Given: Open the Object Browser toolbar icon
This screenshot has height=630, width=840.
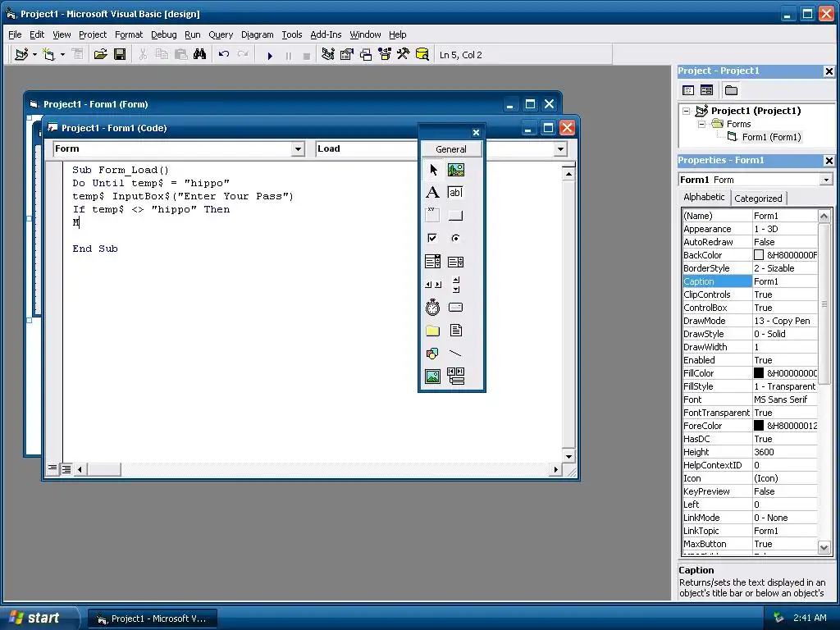Looking at the screenshot, I should [x=385, y=55].
